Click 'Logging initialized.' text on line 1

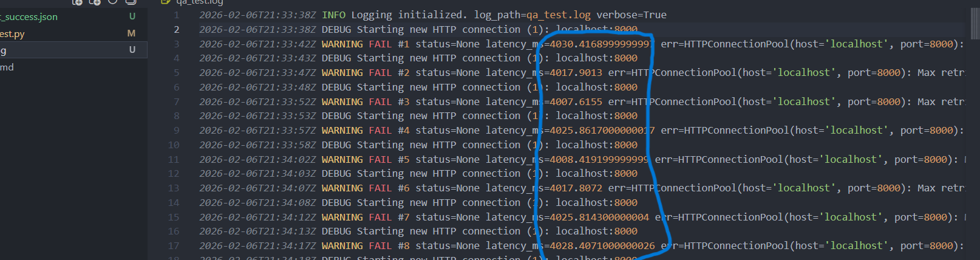coord(409,15)
